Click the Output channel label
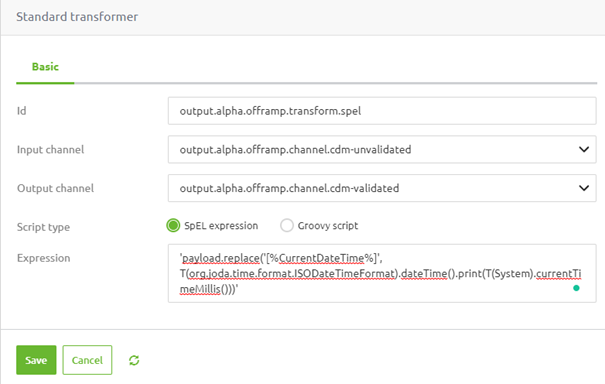Image resolution: width=605 pixels, height=384 pixels. pyautogui.click(x=55, y=188)
